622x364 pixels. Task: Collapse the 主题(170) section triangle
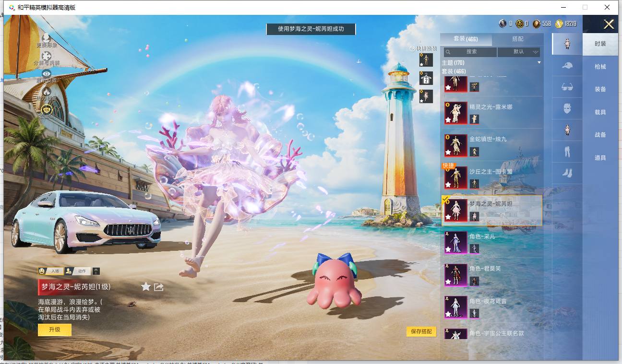(x=539, y=63)
